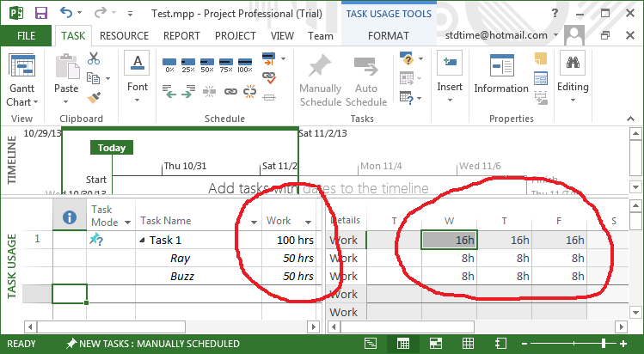Click the Undo arrow icon
This screenshot has width=644, height=354.
click(65, 13)
